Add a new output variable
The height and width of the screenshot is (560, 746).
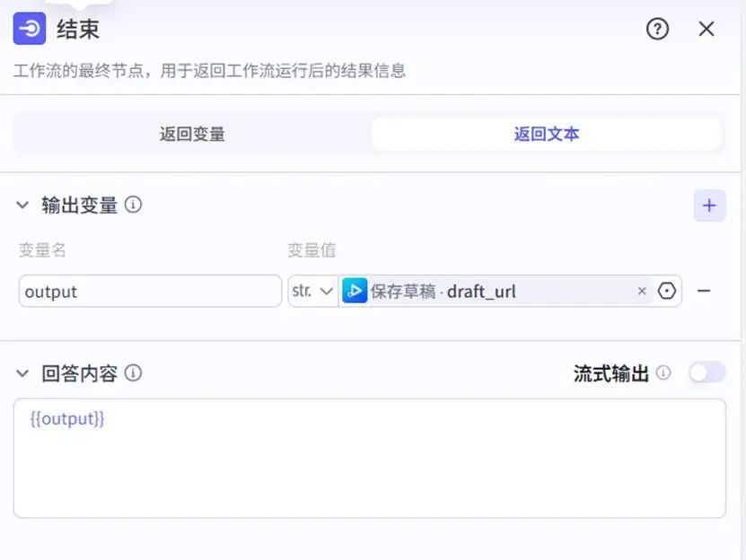[709, 205]
